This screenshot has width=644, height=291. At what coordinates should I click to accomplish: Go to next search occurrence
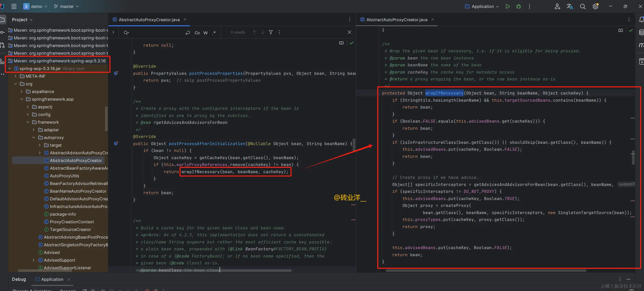263,32
